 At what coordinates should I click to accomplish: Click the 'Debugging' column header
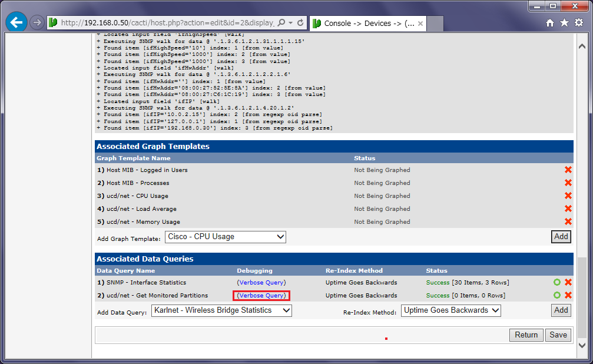(254, 270)
